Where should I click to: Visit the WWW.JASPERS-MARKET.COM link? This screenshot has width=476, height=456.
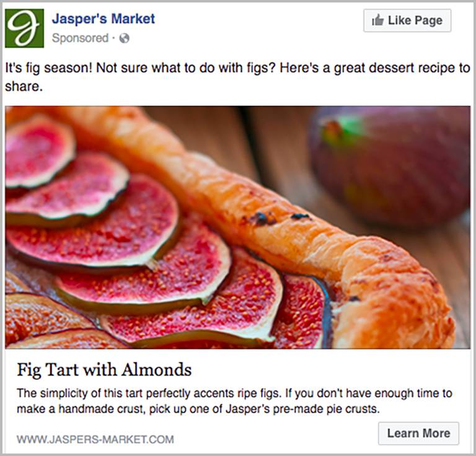pyautogui.click(x=95, y=439)
